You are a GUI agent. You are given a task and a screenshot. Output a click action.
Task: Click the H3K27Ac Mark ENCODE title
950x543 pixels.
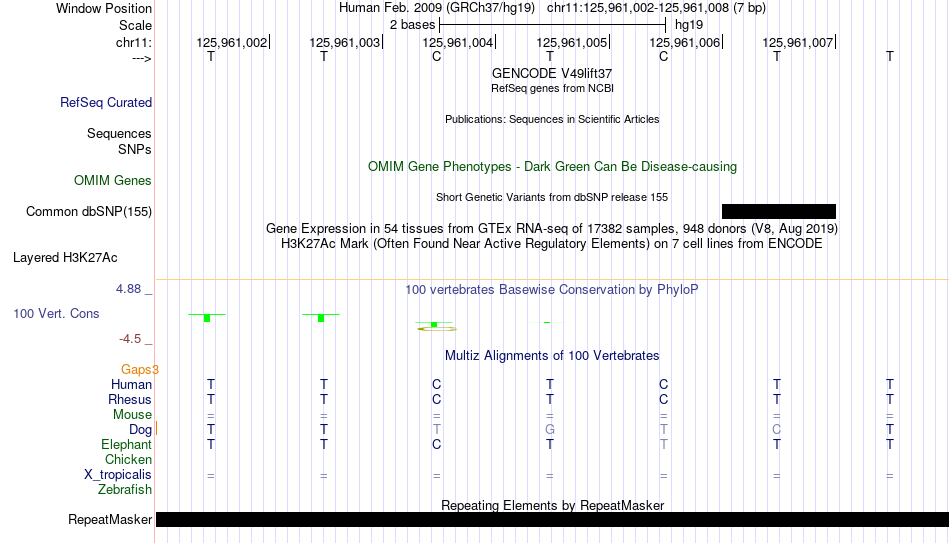tap(552, 244)
